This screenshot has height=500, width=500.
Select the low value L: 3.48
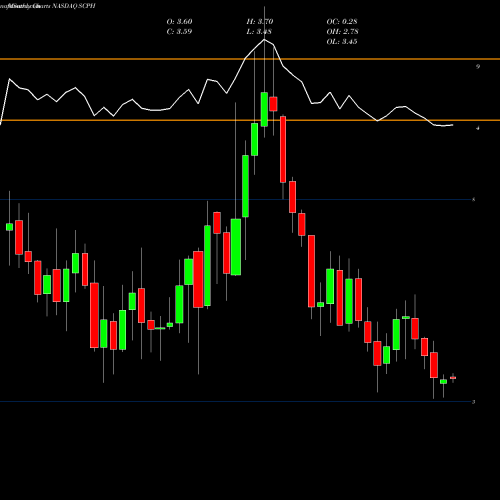pyautogui.click(x=259, y=32)
